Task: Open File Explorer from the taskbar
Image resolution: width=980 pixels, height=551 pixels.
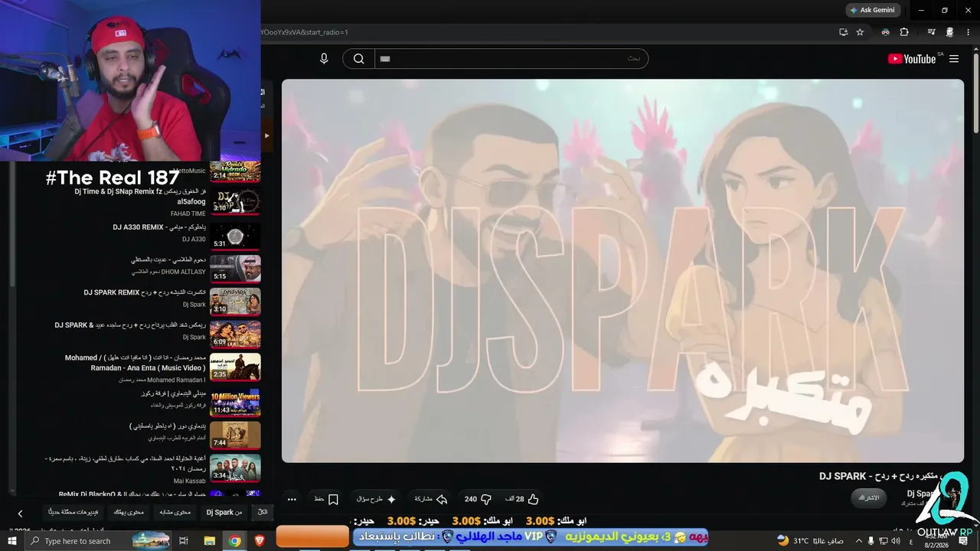Action: click(209, 541)
